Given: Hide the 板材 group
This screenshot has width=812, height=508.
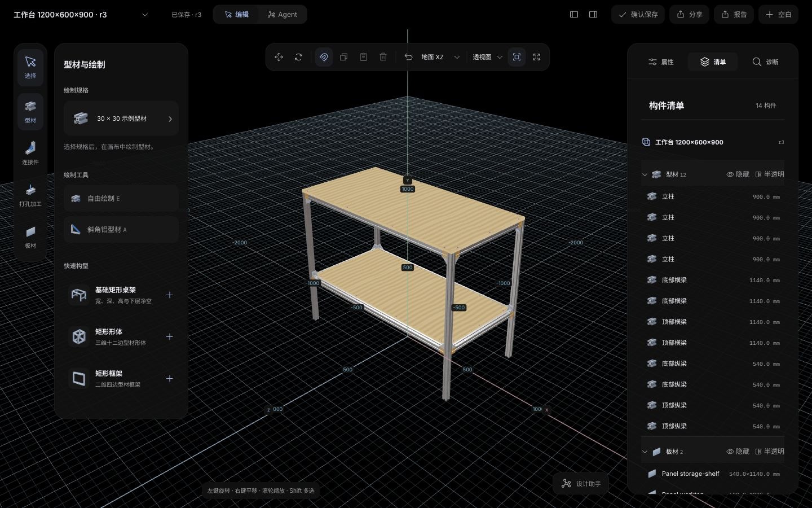Looking at the screenshot, I should pos(738,452).
